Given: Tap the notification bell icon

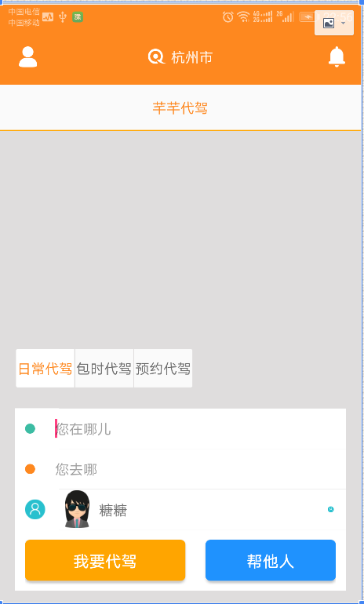Looking at the screenshot, I should [x=337, y=57].
